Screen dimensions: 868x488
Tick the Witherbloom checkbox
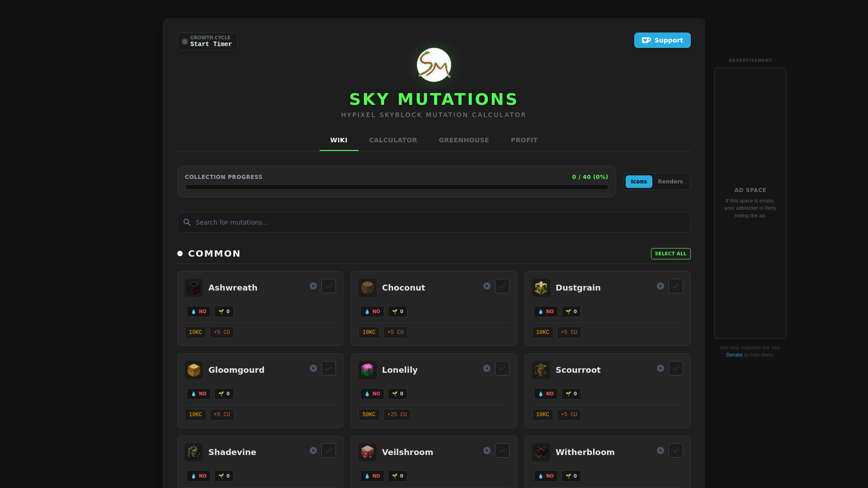click(x=676, y=450)
